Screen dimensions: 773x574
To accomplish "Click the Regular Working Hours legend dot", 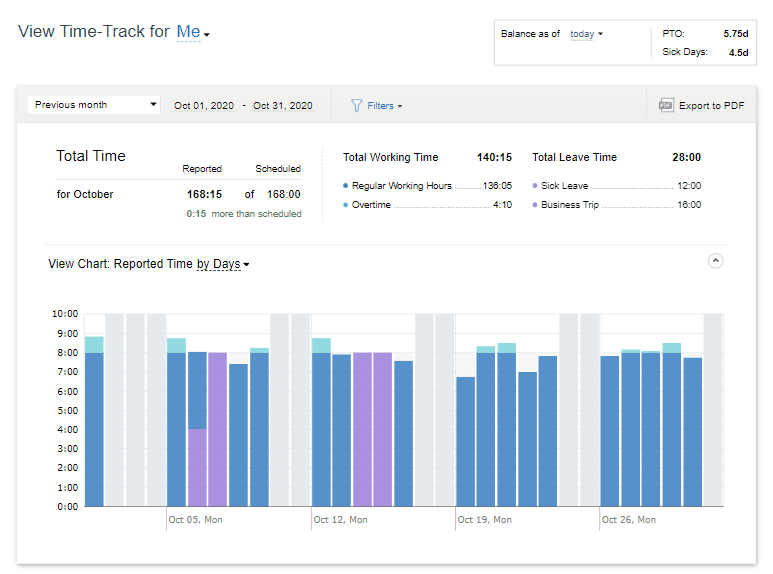I will pos(346,186).
